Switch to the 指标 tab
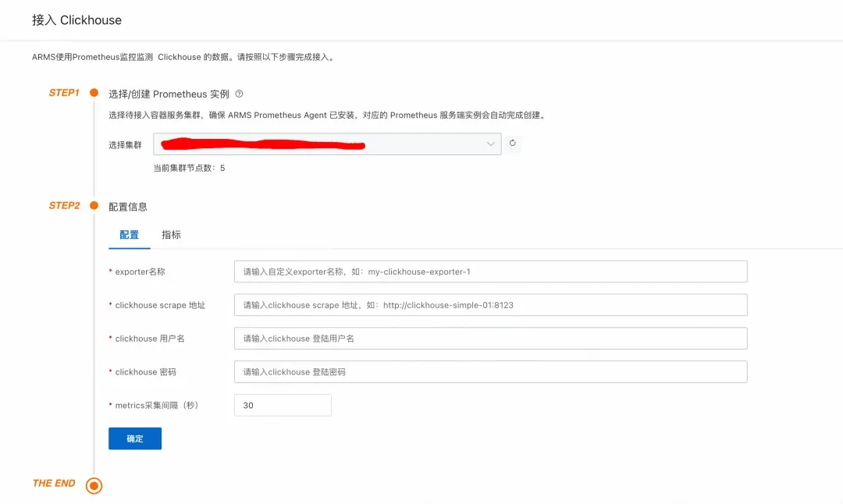The width and height of the screenshot is (843, 504). (171, 235)
